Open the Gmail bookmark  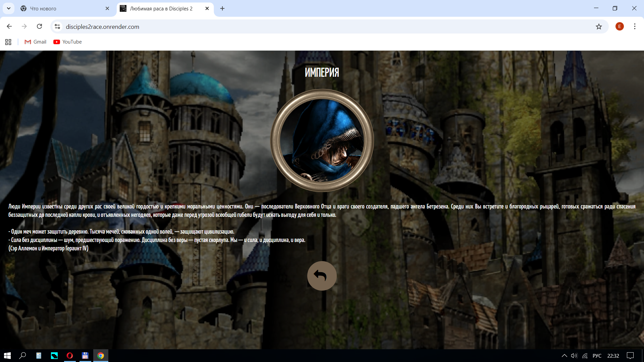pos(36,42)
